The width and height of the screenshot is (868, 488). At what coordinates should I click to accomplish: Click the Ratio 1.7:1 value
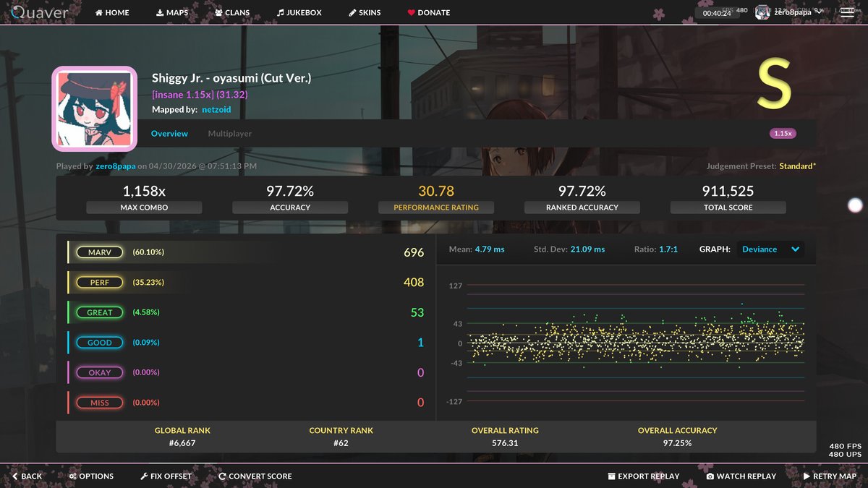[x=668, y=249]
